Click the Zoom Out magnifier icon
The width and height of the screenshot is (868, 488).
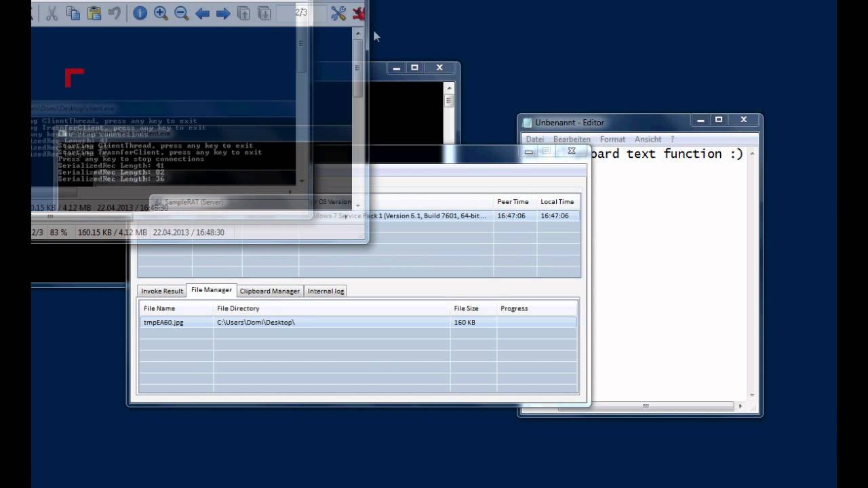(182, 13)
